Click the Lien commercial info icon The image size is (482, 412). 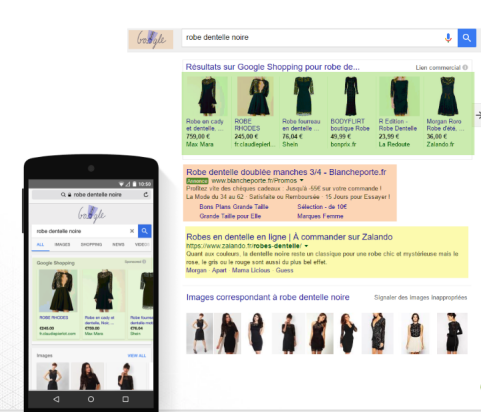[465, 67]
